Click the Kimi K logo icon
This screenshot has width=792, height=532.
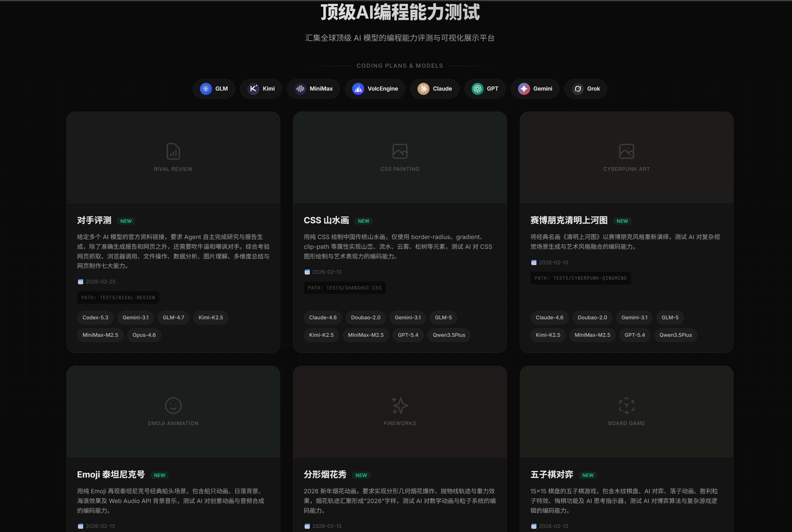tap(253, 89)
